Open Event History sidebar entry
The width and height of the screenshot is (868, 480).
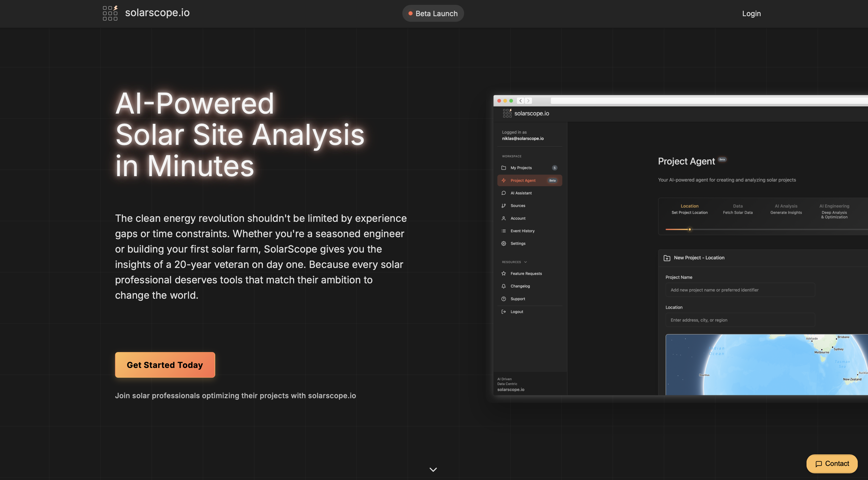530,231
